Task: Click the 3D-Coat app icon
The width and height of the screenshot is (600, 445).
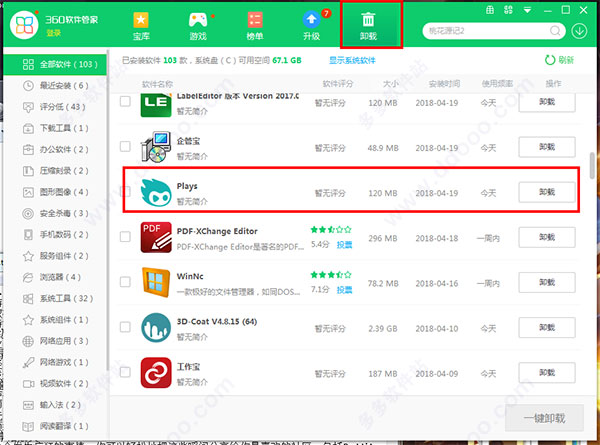Action: pyautogui.click(x=156, y=328)
